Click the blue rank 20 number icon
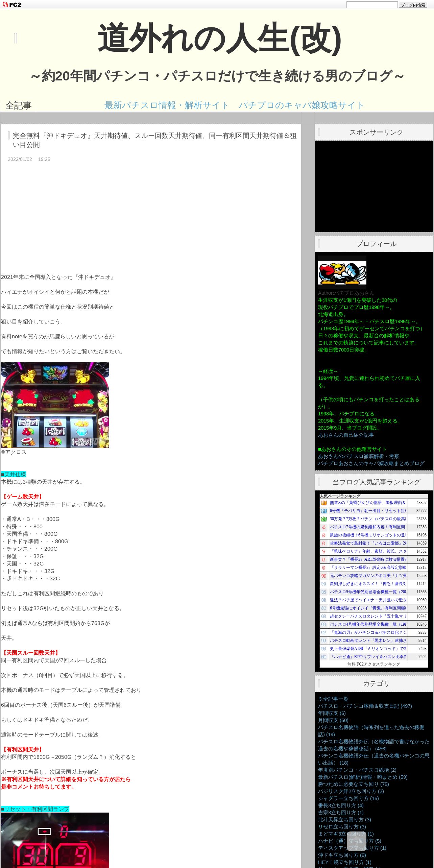The height and width of the screenshot is (868, 434). pyautogui.click(x=323, y=657)
